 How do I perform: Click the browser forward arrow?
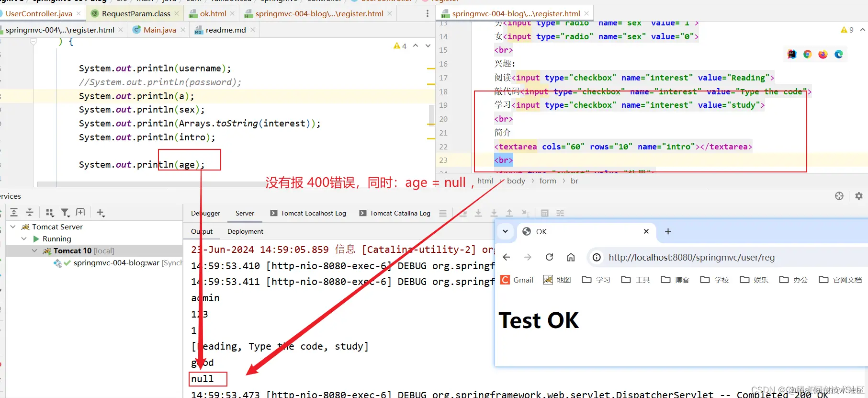528,257
